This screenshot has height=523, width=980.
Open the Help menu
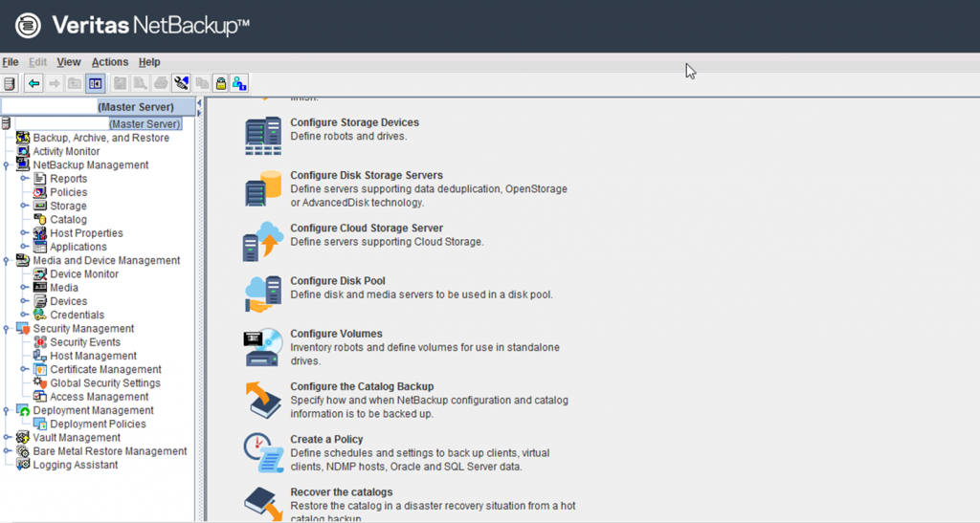click(149, 62)
